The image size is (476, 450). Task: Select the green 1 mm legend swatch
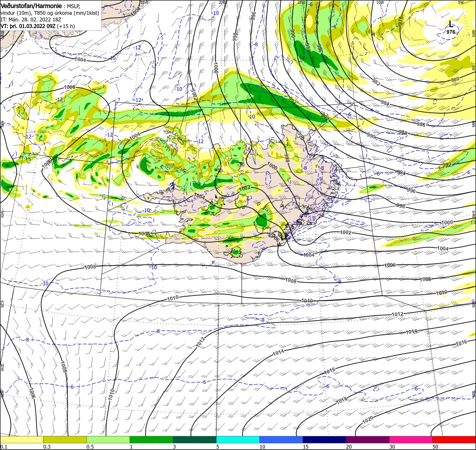[151, 440]
